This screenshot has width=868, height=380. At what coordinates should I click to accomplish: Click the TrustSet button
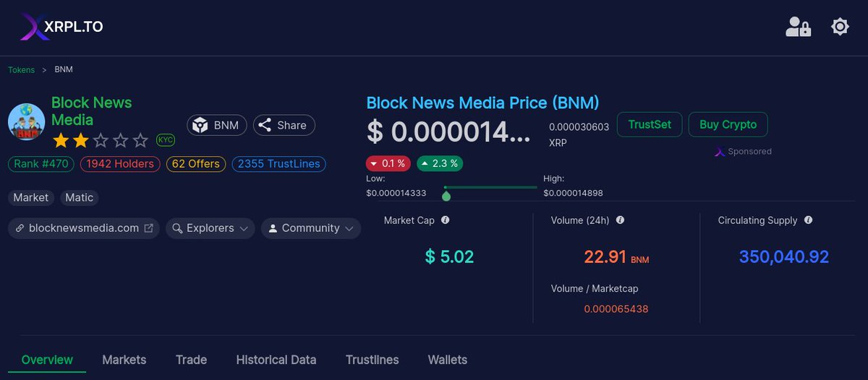(650, 124)
